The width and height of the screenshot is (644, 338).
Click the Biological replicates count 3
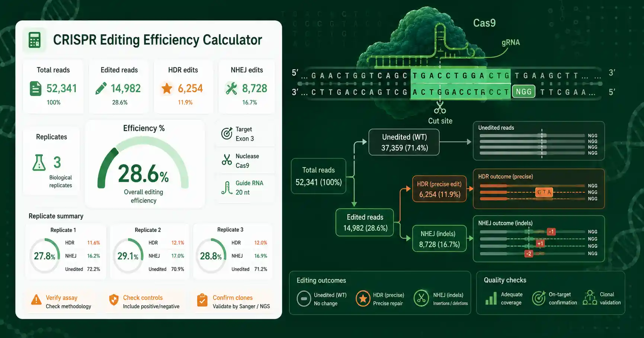pyautogui.click(x=57, y=162)
